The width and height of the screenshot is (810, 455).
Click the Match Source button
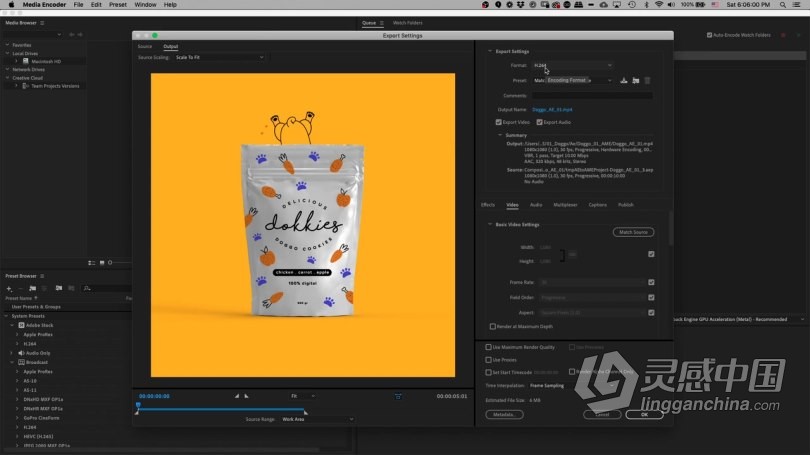tap(633, 232)
